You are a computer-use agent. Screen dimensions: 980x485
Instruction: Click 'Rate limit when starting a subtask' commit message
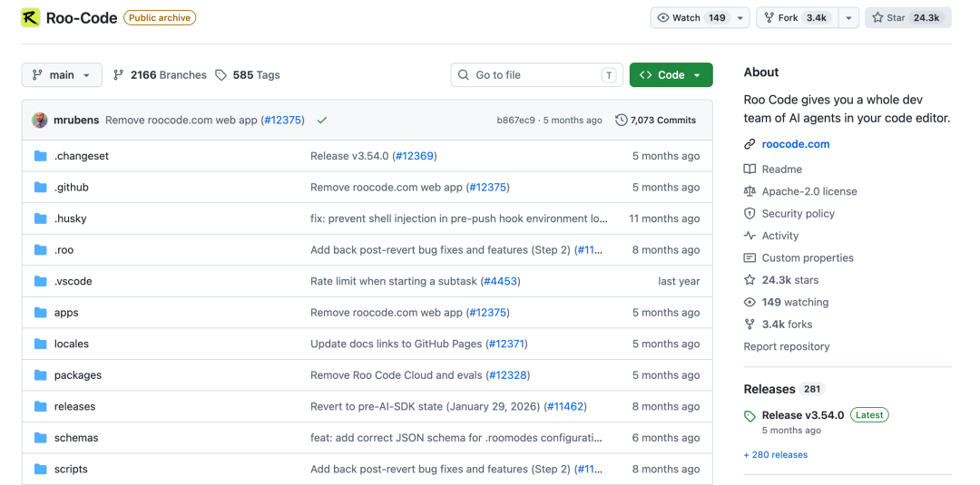coord(395,281)
